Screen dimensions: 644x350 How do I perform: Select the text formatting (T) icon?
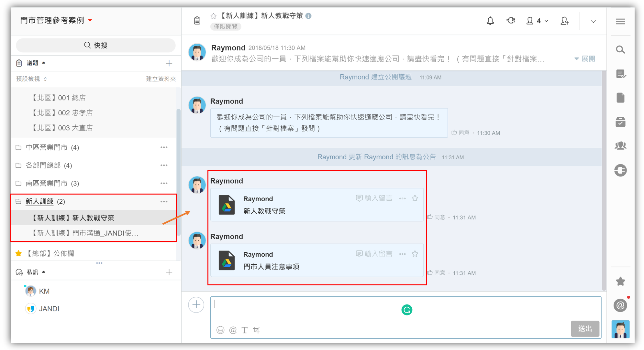245,330
